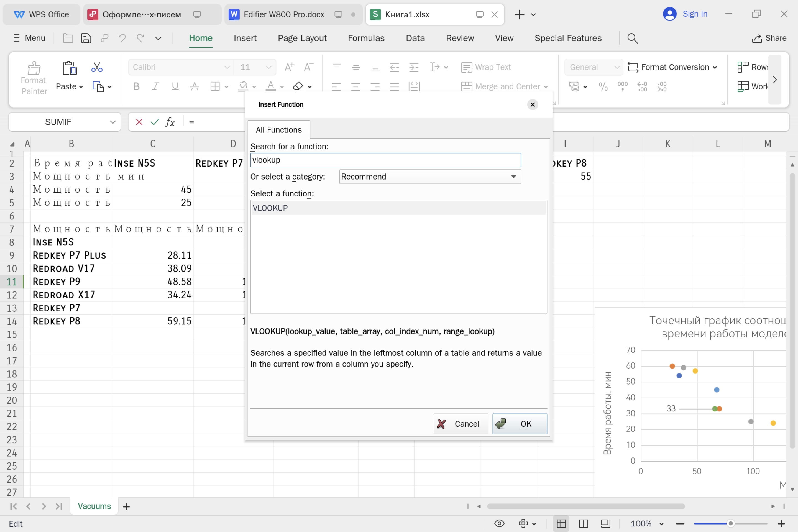This screenshot has height=532, width=798.
Task: Select the Vacuums sheet tab
Action: pyautogui.click(x=94, y=506)
